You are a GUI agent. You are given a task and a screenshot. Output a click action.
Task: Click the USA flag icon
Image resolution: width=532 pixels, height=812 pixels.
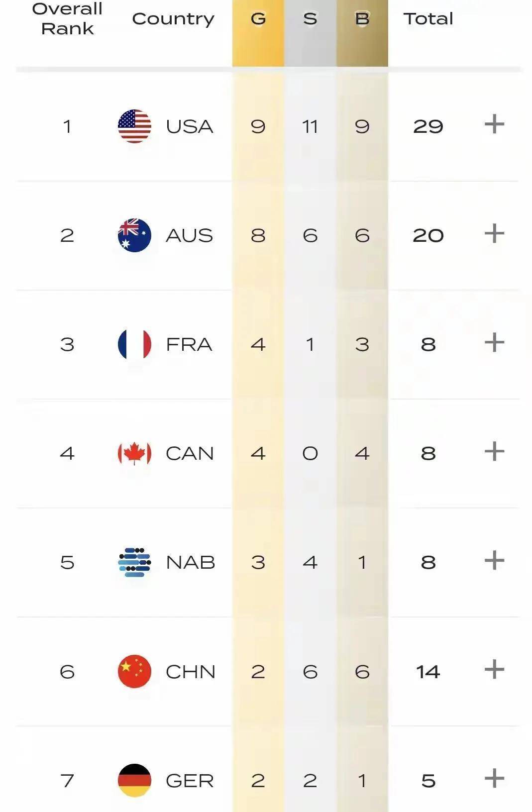tap(134, 126)
